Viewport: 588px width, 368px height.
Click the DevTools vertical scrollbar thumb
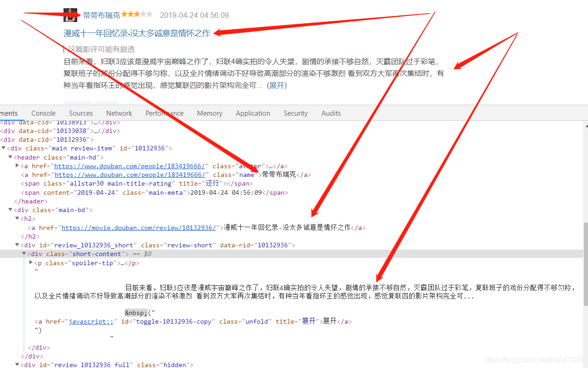(x=585, y=264)
